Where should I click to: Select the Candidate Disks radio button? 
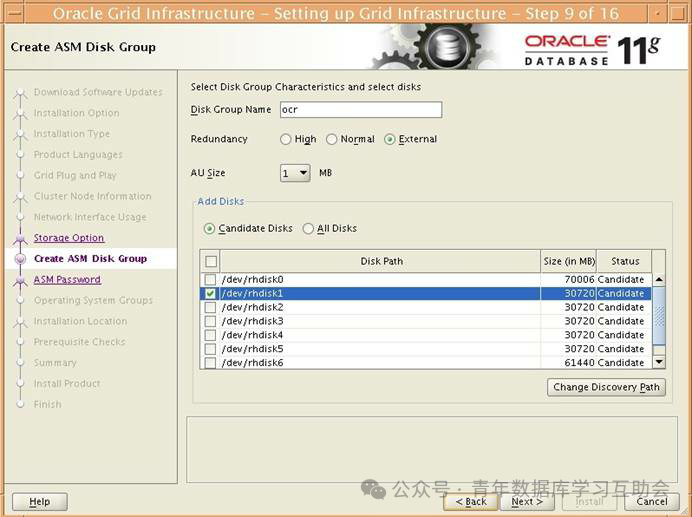click(x=209, y=229)
